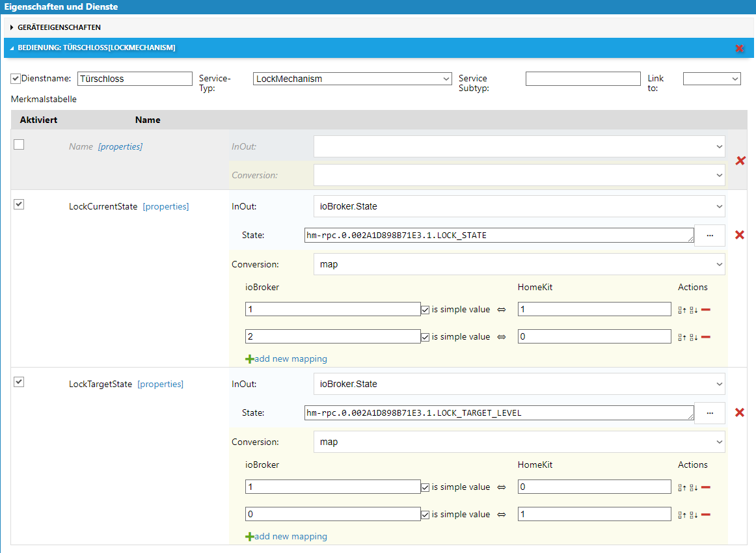The height and width of the screenshot is (553, 756).
Task: Move LockCurrentState mapping value 2 up
Action: tap(682, 337)
